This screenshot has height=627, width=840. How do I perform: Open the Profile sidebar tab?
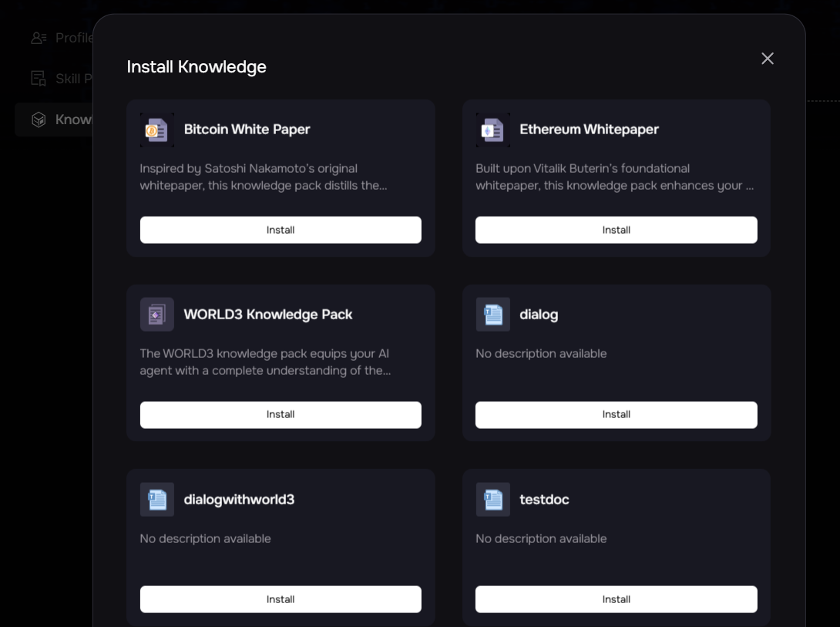click(62, 38)
